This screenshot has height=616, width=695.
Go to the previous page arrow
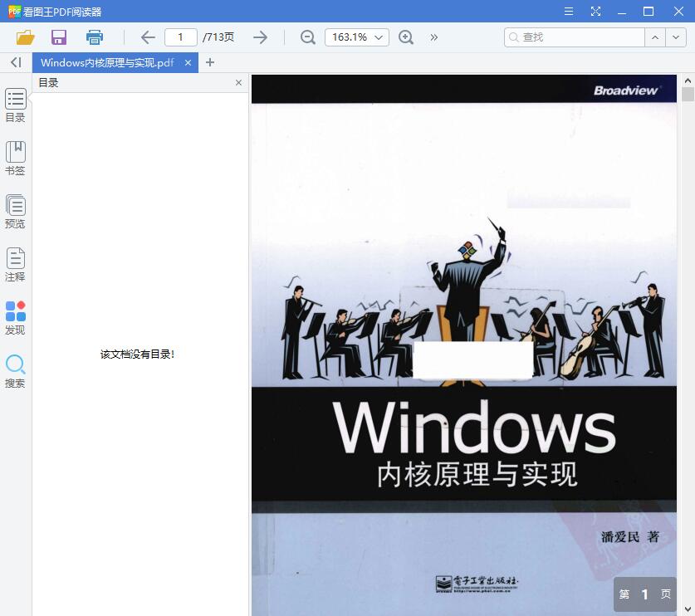(x=148, y=37)
